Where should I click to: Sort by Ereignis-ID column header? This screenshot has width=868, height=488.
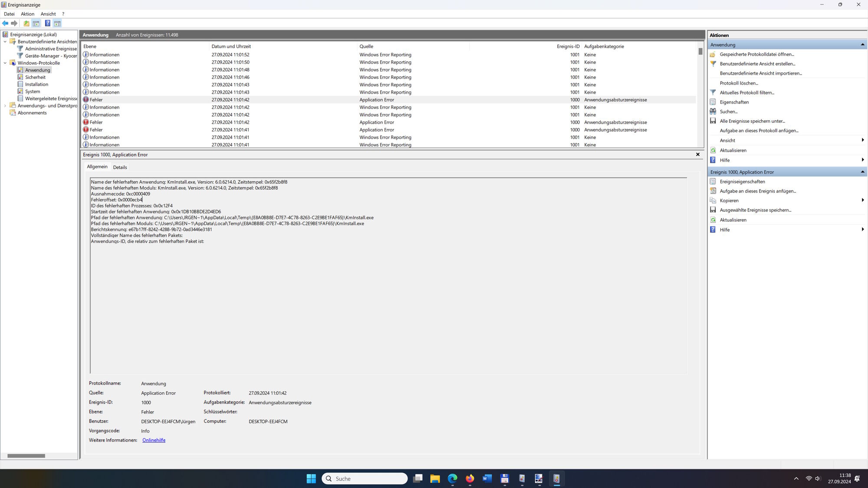click(x=526, y=46)
